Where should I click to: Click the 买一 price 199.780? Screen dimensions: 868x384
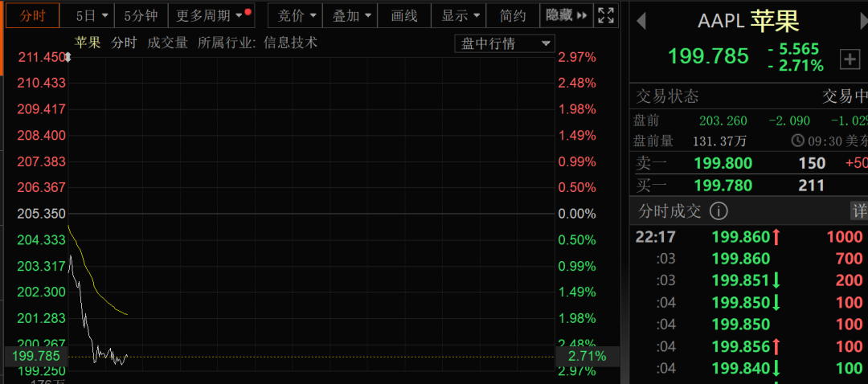click(x=723, y=186)
